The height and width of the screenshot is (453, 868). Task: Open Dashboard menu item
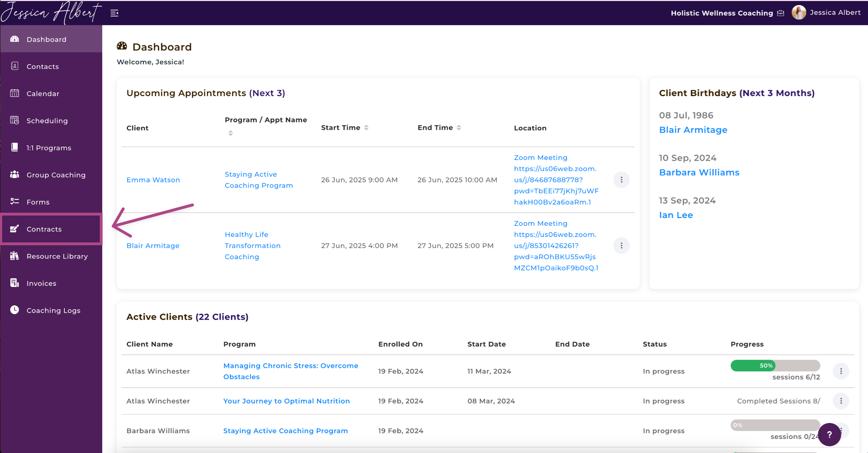tap(51, 39)
